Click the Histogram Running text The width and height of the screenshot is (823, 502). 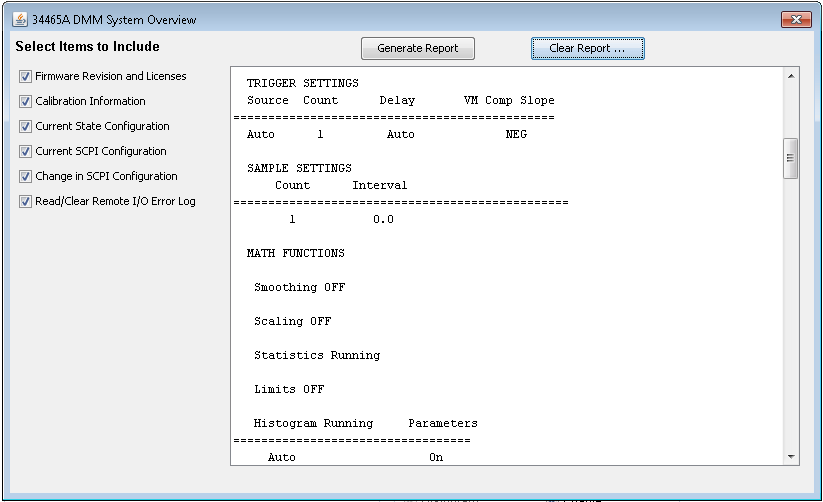pos(313,423)
